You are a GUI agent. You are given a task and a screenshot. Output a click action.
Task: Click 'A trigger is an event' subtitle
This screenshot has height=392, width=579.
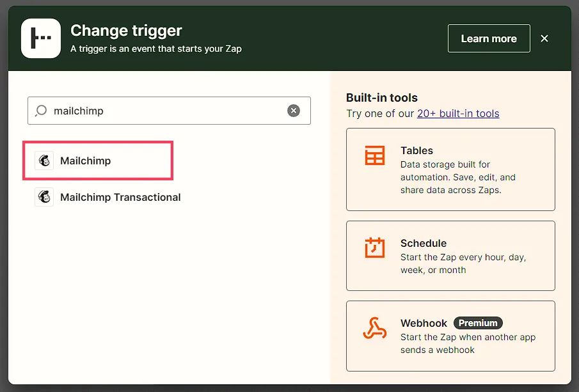coord(156,49)
